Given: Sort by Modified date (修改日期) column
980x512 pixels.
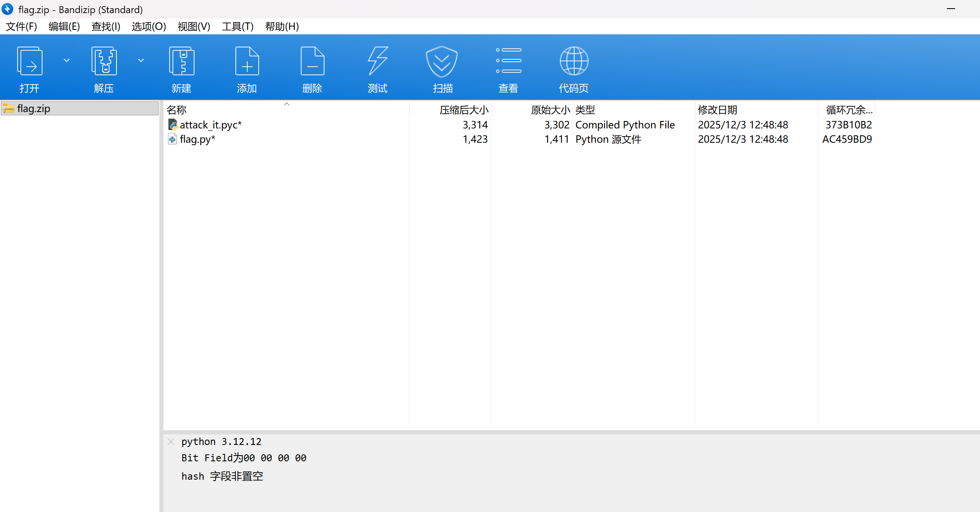Looking at the screenshot, I should [756, 110].
